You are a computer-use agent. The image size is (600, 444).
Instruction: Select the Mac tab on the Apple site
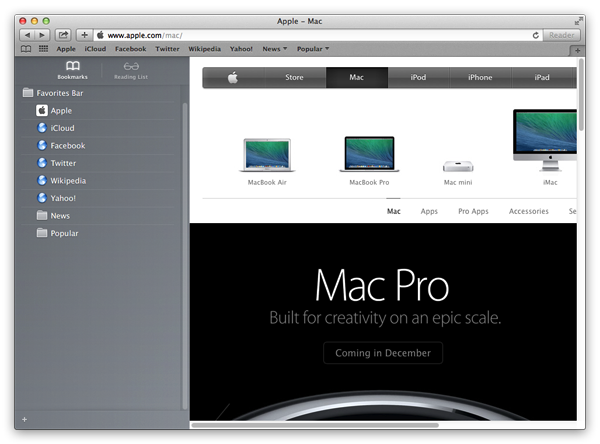pos(357,77)
